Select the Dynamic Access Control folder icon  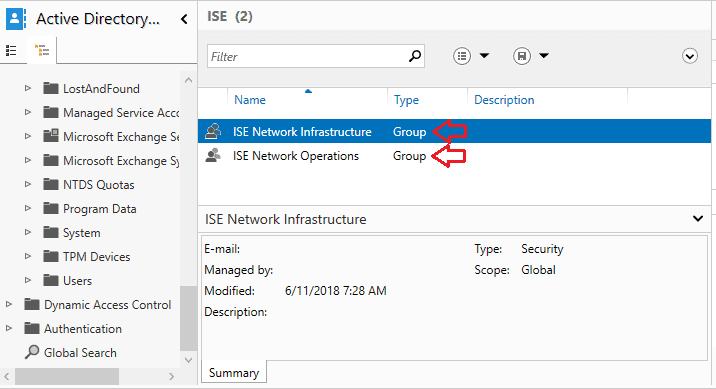[32, 304]
